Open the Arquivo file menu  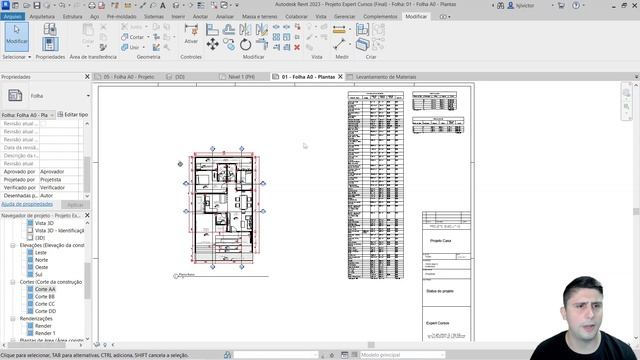coord(13,17)
